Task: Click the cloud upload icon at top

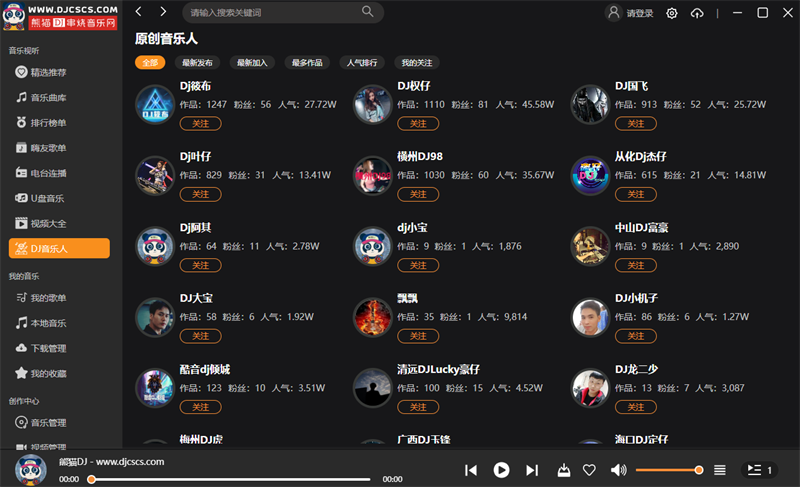Action: (x=697, y=13)
